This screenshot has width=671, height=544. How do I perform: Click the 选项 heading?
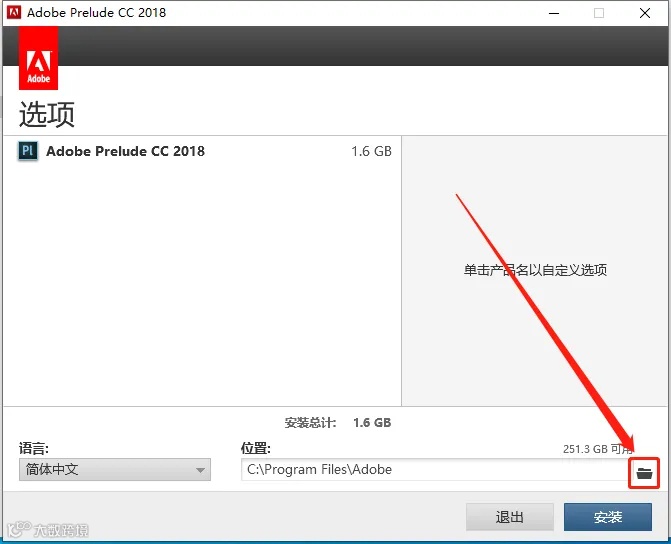click(47, 114)
